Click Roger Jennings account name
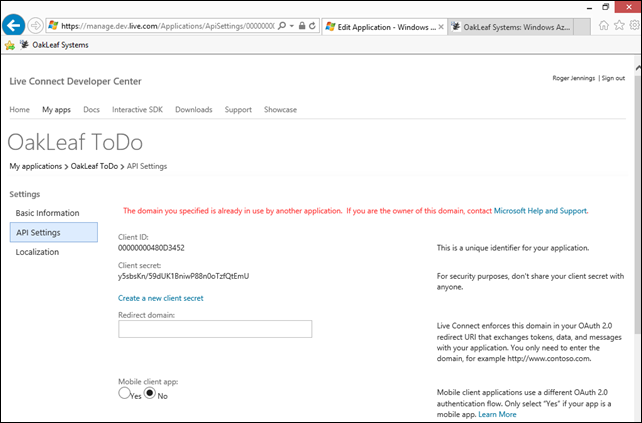Screen dimensions: 642x423 tap(574, 78)
